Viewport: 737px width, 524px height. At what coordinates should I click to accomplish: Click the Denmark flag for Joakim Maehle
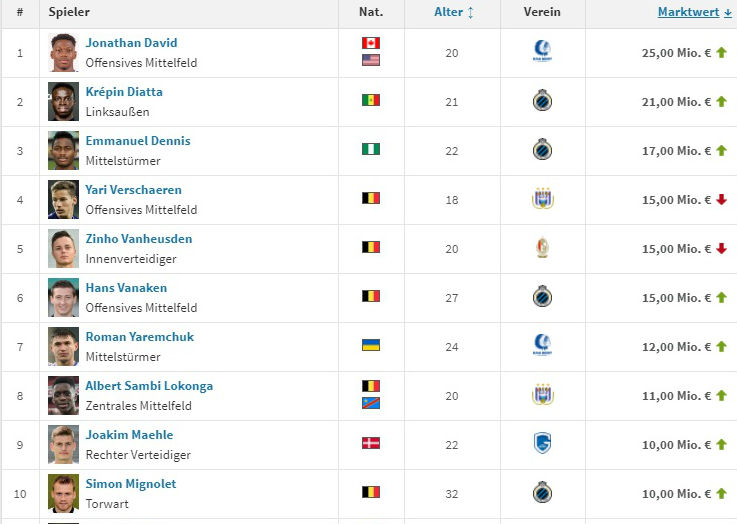coord(371,444)
